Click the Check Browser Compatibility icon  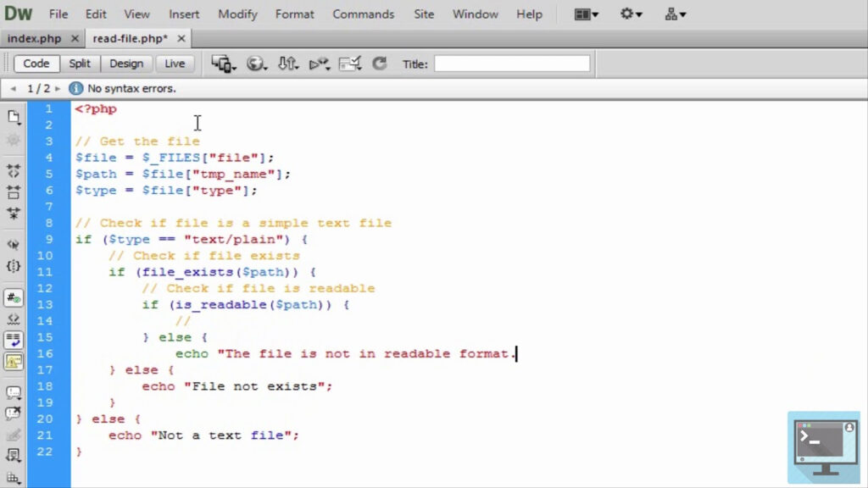(x=350, y=64)
